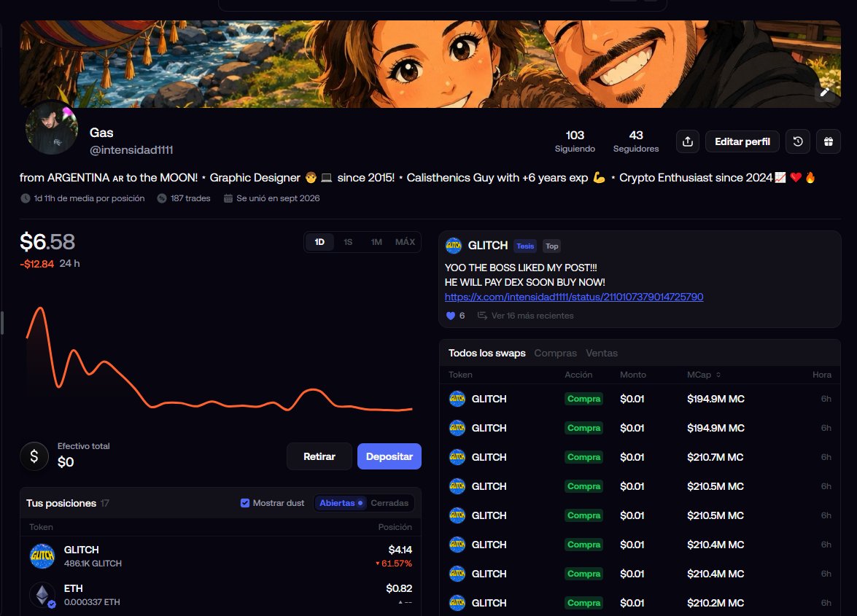Click the Hora column header
This screenshot has width=857, height=616.
(x=821, y=375)
